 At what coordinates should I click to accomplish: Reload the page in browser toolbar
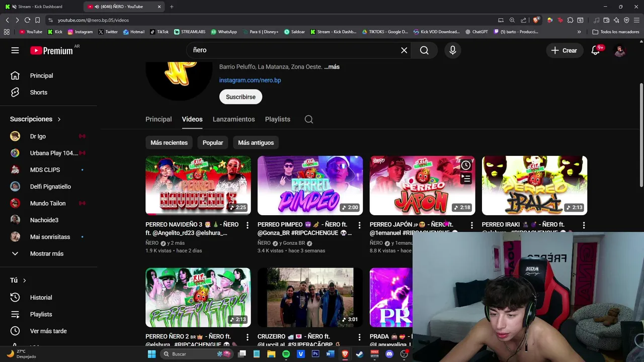27,20
